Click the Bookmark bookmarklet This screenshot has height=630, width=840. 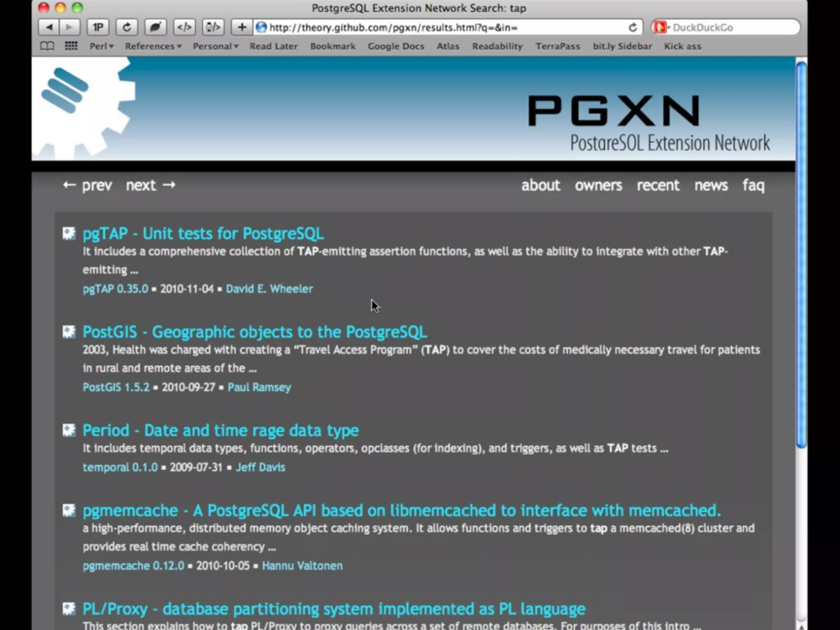(333, 46)
